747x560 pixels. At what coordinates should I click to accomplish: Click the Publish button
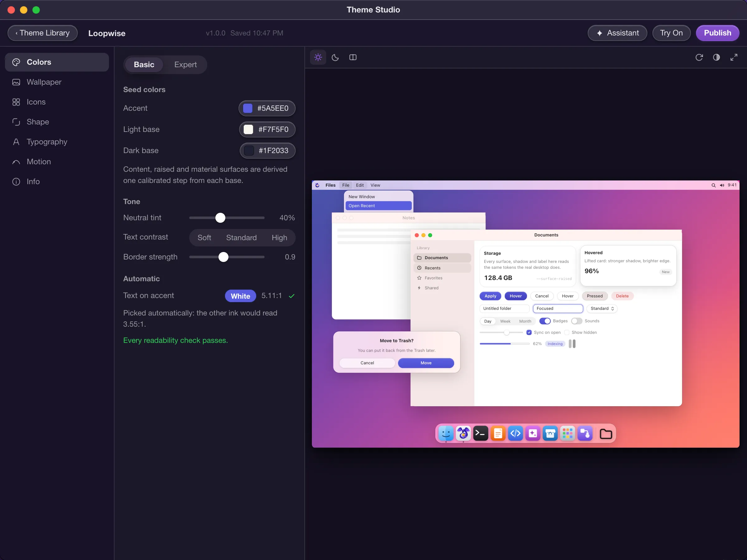717,33
